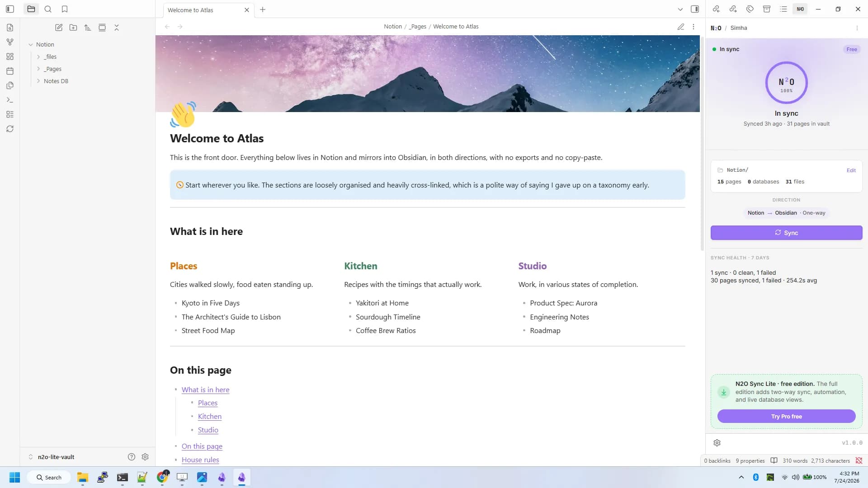Click the page cover image banner
Screen dimensions: 868x488
[x=427, y=74]
